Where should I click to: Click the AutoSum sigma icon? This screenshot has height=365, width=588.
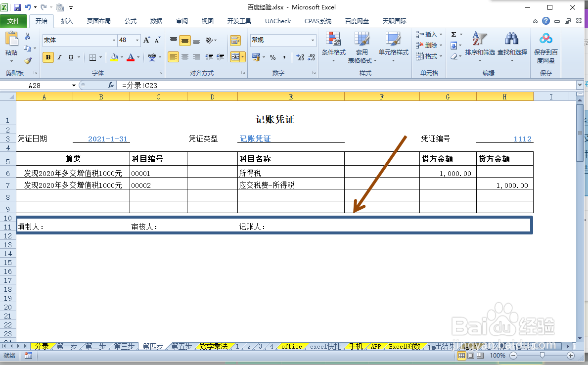click(454, 35)
